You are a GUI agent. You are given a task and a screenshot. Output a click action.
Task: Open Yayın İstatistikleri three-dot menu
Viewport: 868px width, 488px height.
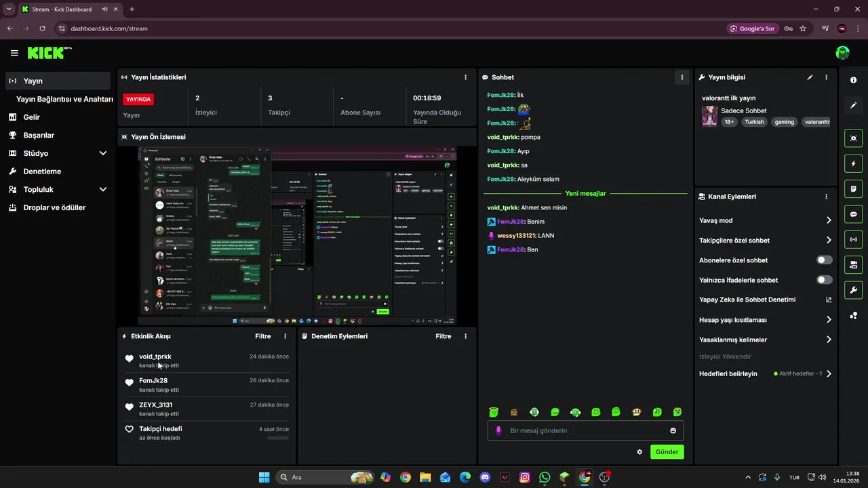[x=465, y=77]
